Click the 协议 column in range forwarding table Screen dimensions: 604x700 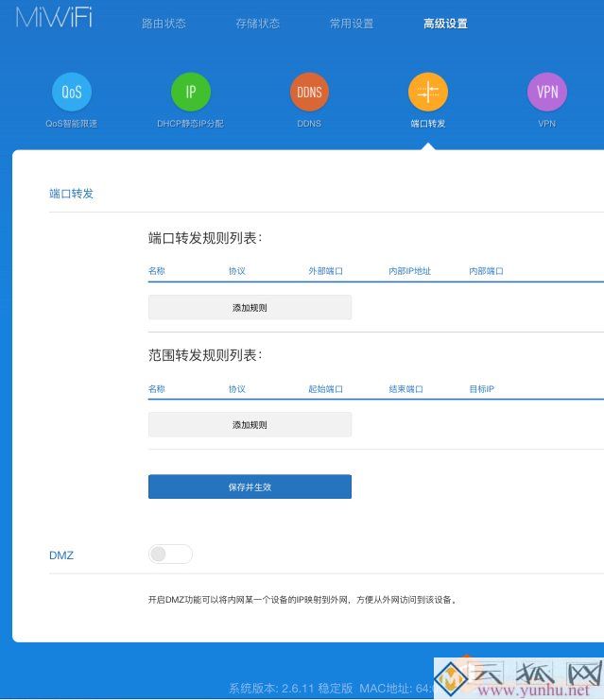point(236,389)
